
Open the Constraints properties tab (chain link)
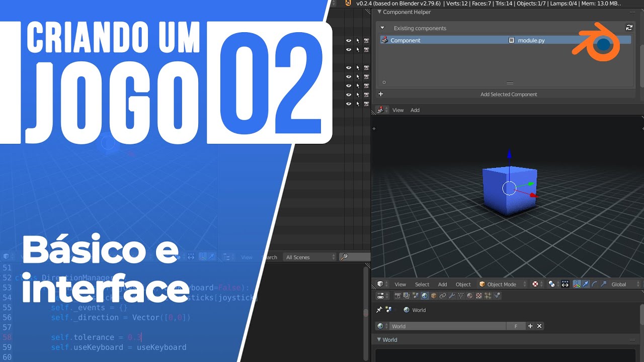point(443,296)
